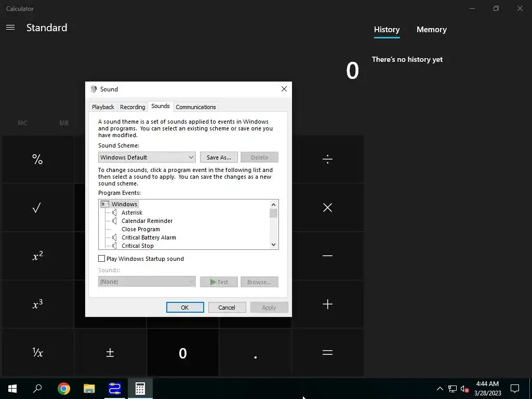The image size is (532, 399).
Task: Select the Critical Stop event
Action: coord(137,246)
